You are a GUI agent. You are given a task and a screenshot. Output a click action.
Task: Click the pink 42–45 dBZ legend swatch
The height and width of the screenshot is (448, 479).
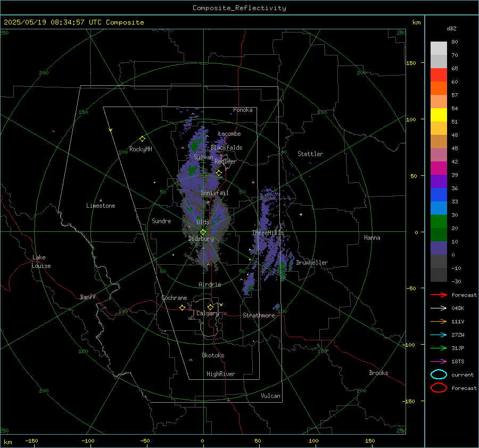click(x=439, y=154)
